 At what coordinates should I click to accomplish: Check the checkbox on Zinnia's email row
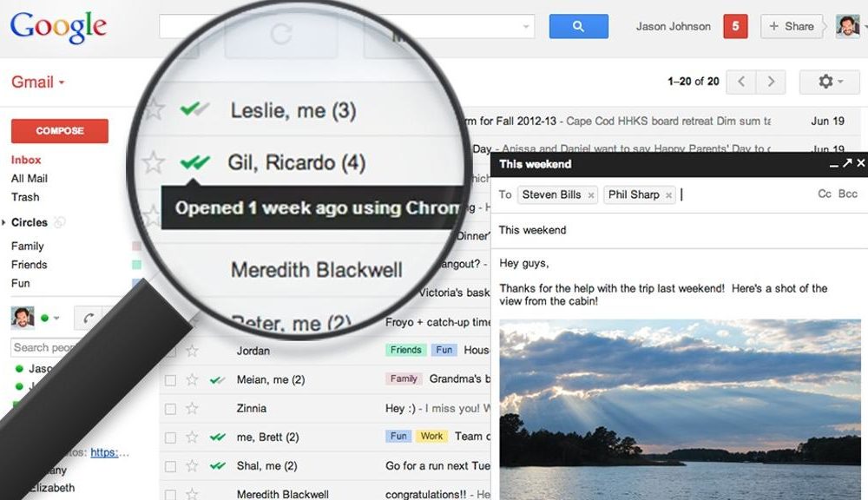coord(170,408)
